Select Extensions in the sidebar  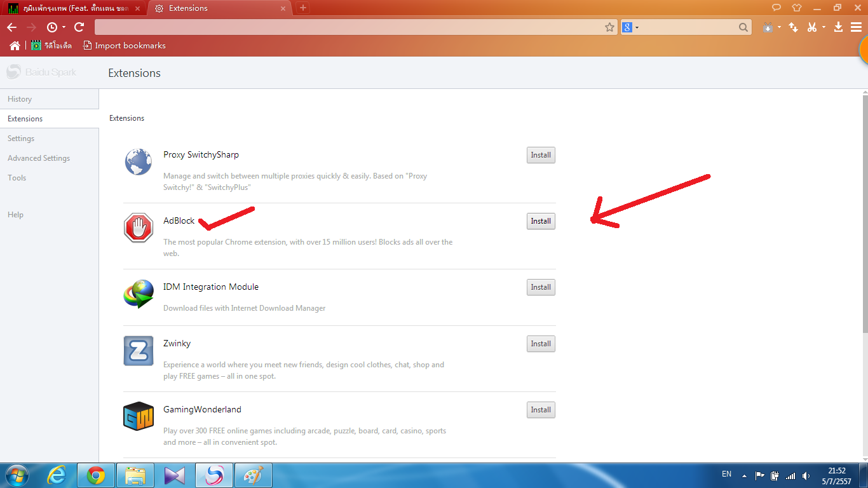49,119
